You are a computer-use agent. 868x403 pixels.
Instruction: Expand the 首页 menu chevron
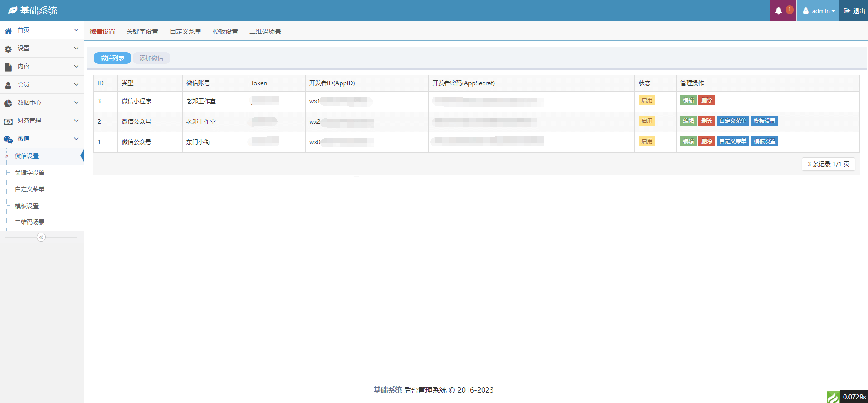pyautogui.click(x=76, y=30)
